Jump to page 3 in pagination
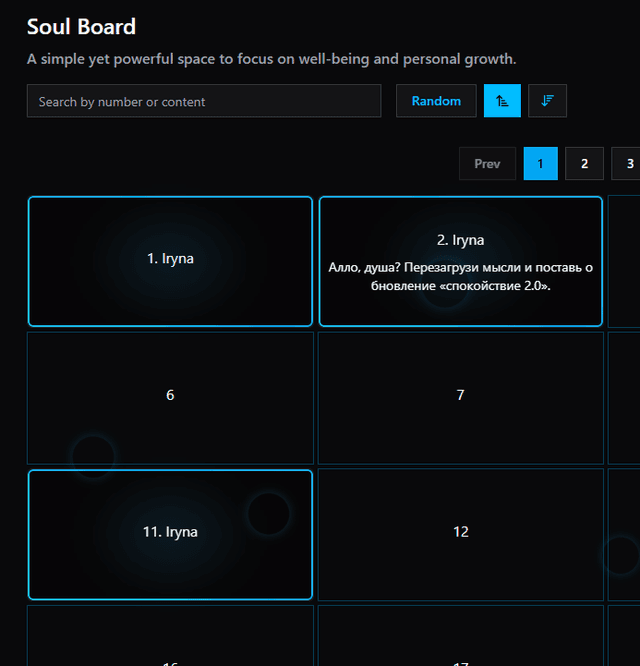 [x=627, y=164]
